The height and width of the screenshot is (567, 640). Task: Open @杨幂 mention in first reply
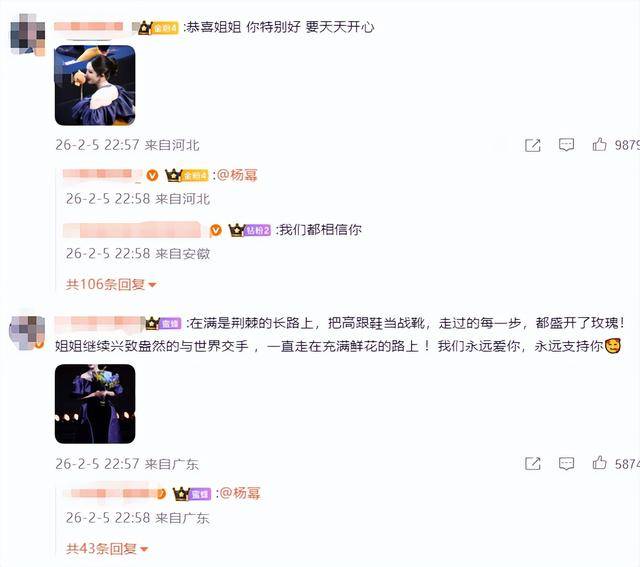point(237,175)
